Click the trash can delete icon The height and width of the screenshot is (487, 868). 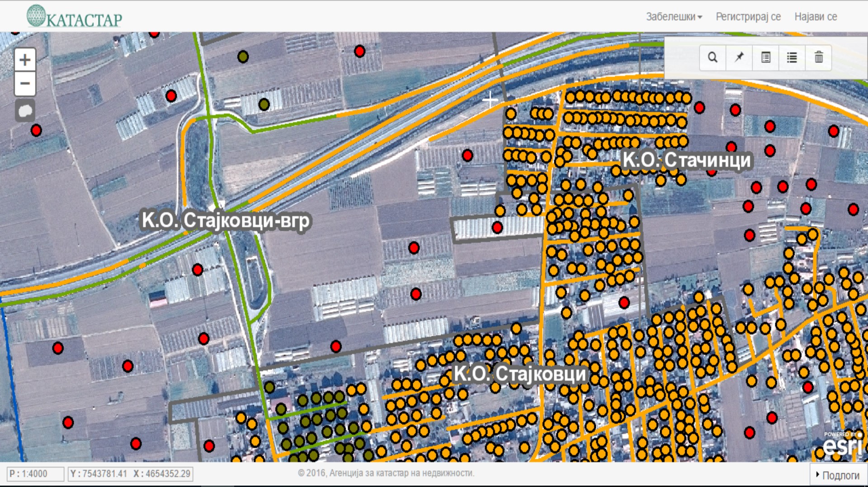(819, 57)
